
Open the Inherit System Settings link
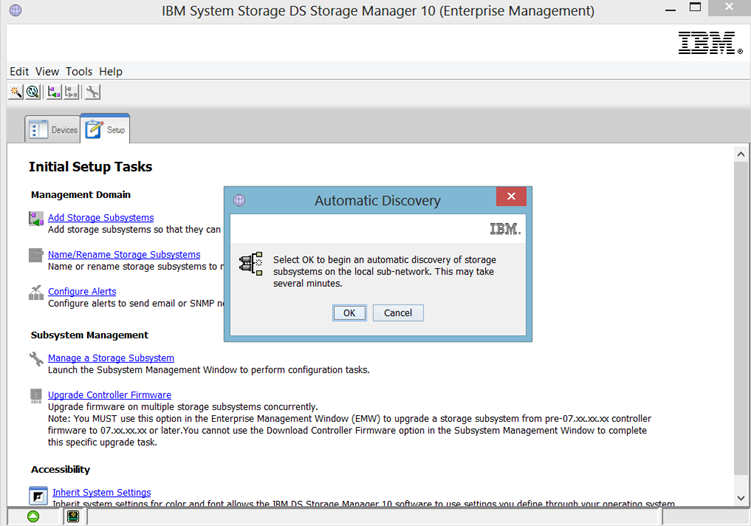[102, 492]
